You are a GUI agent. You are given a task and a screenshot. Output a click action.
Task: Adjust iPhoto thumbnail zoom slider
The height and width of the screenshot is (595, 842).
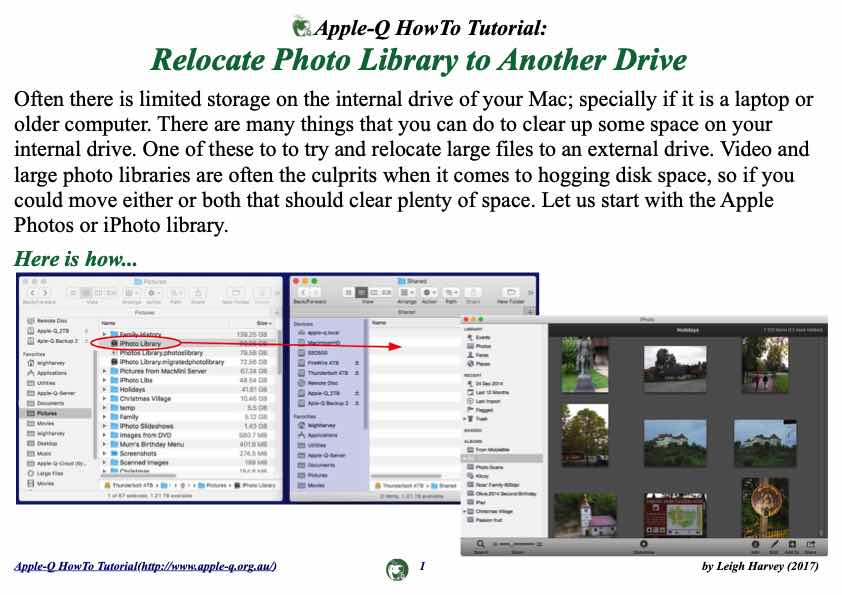pos(518,545)
